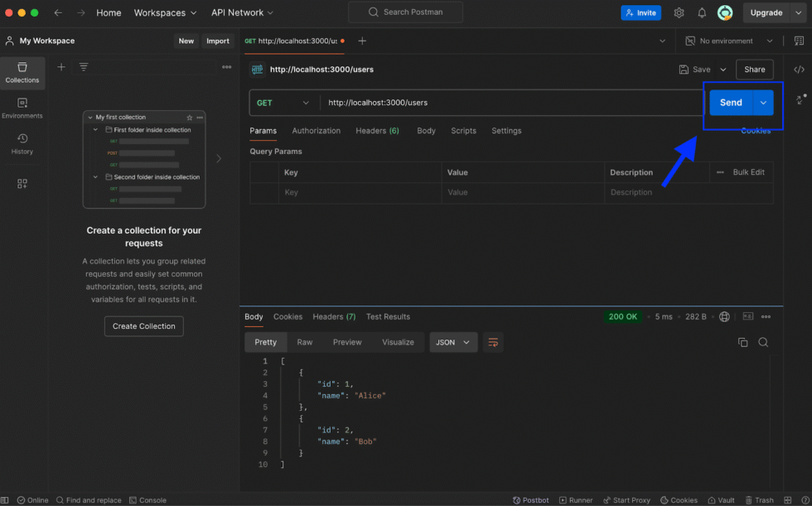The image size is (812, 506).
Task: Open the Collections sidebar panel
Action: (22, 73)
